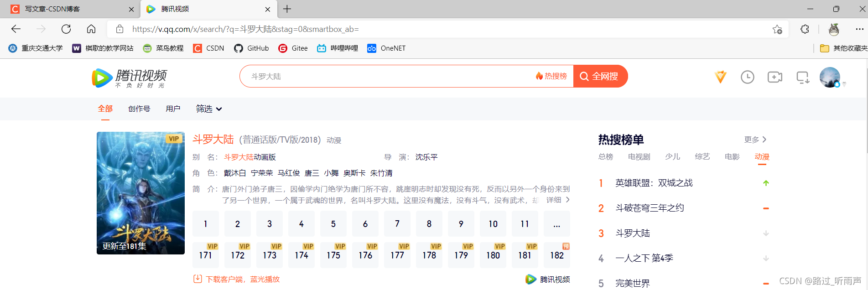This screenshot has height=290, width=868.
Task: Play VIP episode 181
Action: click(x=525, y=255)
